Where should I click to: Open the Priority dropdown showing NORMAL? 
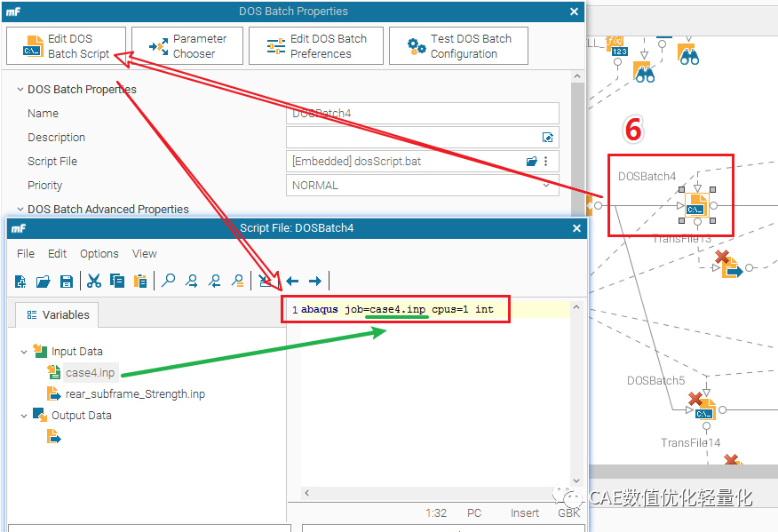click(423, 186)
